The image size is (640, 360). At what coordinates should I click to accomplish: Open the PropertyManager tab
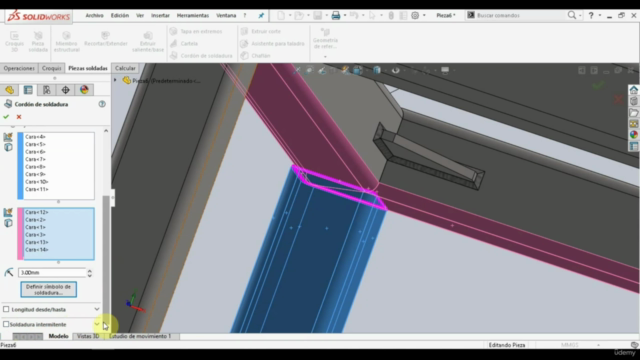pos(28,90)
